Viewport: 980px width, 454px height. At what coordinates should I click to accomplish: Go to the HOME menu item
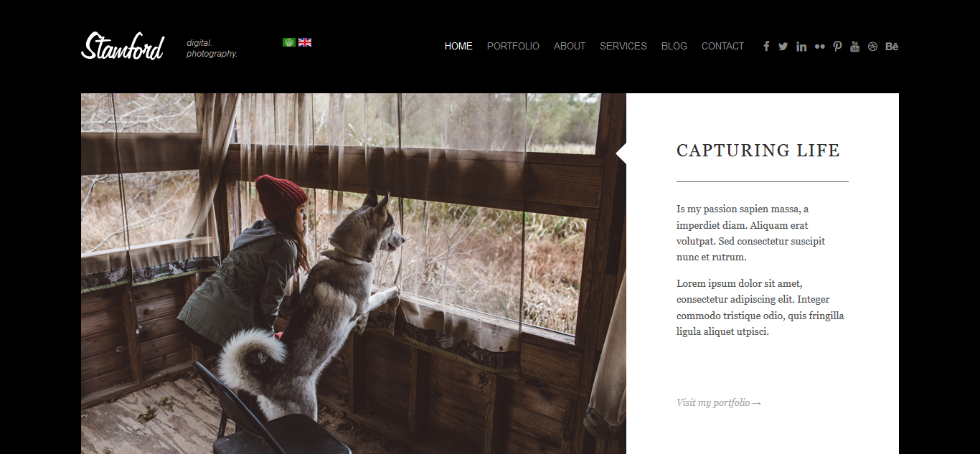coord(458,46)
